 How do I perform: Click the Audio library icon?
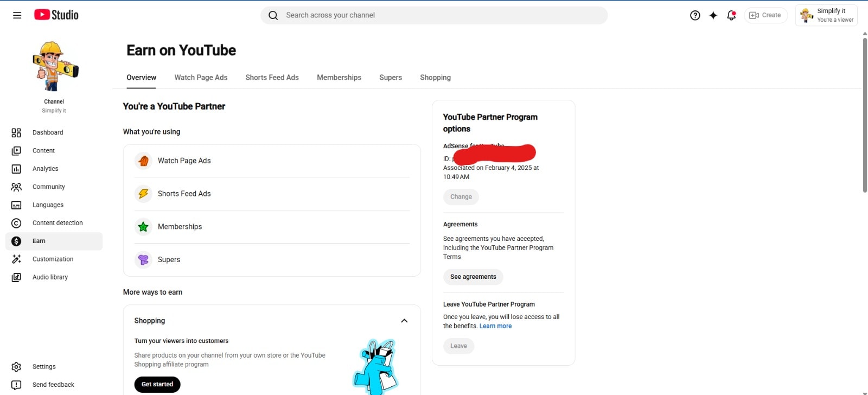[16, 277]
